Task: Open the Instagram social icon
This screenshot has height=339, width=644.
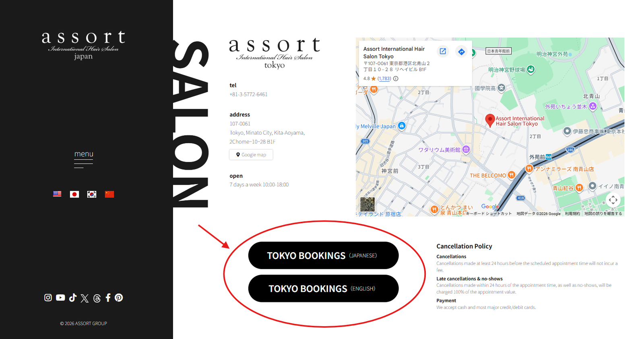Action: coord(48,298)
